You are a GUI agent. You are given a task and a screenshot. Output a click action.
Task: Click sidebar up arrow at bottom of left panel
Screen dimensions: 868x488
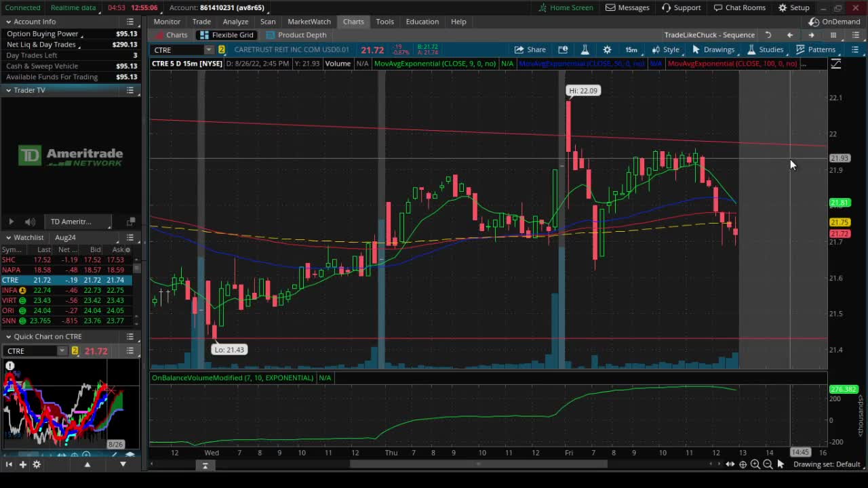87,464
